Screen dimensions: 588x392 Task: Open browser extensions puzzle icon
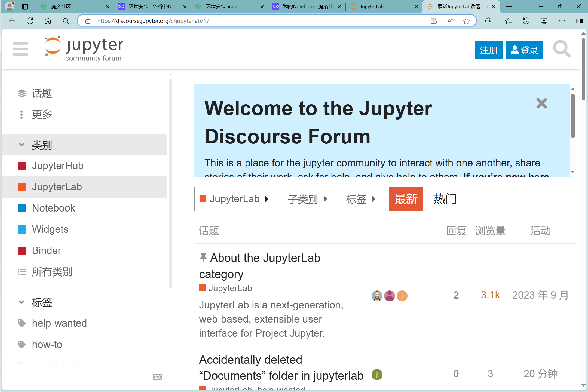[488, 21]
